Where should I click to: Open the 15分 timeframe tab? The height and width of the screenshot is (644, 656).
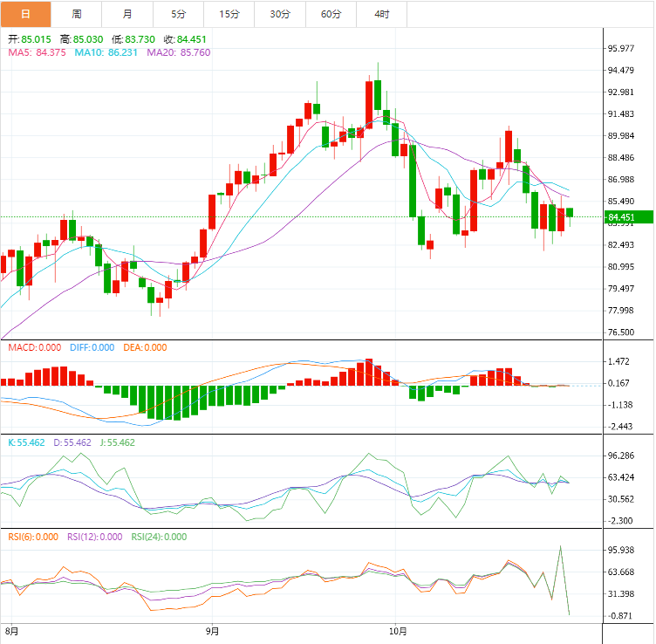pyautogui.click(x=230, y=14)
